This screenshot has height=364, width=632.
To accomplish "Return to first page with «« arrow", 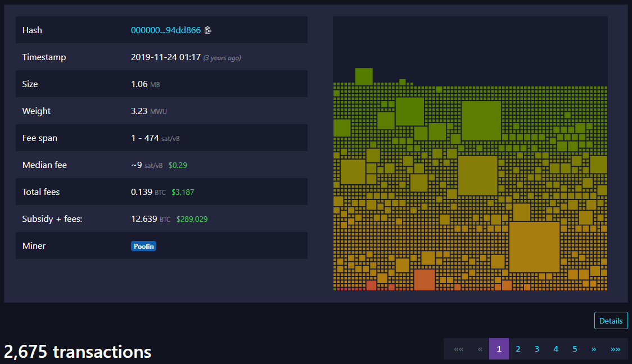I will 458,349.
